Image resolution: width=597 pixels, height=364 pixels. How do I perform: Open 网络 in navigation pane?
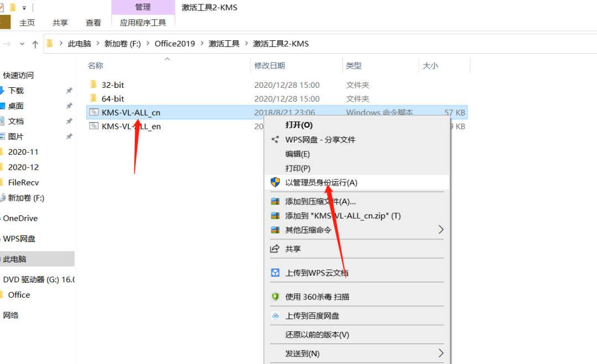[x=11, y=315]
